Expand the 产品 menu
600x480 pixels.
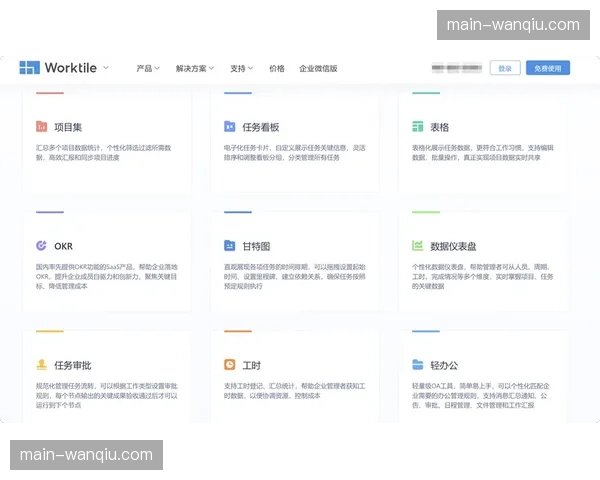[148, 69]
